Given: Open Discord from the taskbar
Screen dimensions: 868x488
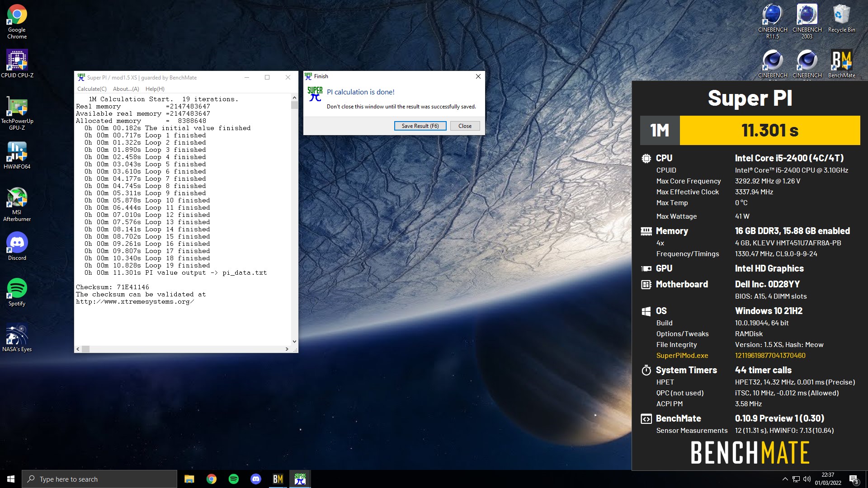Looking at the screenshot, I should point(256,479).
